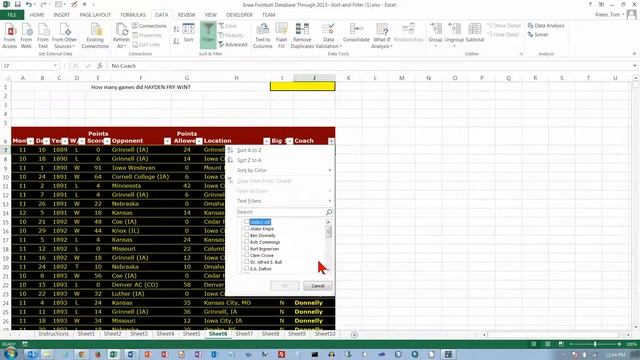Open the Points Scored filter dropdown

tap(107, 141)
